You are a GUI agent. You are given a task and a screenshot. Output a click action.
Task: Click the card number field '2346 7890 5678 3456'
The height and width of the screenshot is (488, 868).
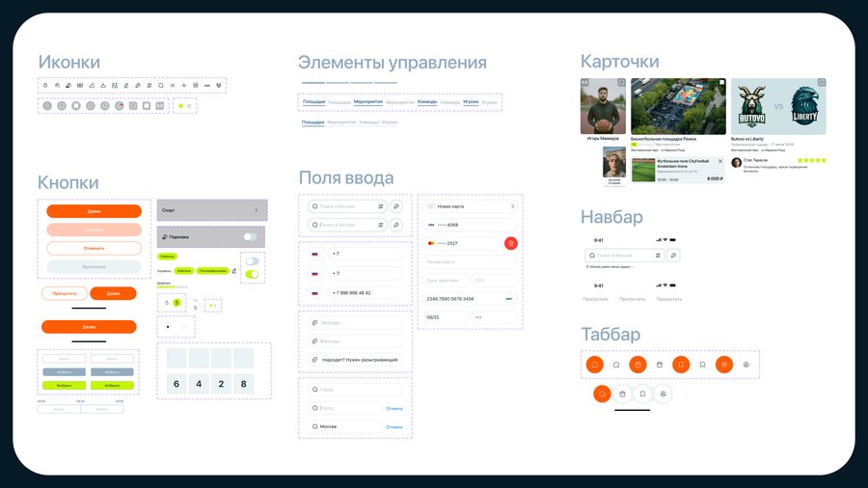pyautogui.click(x=470, y=299)
